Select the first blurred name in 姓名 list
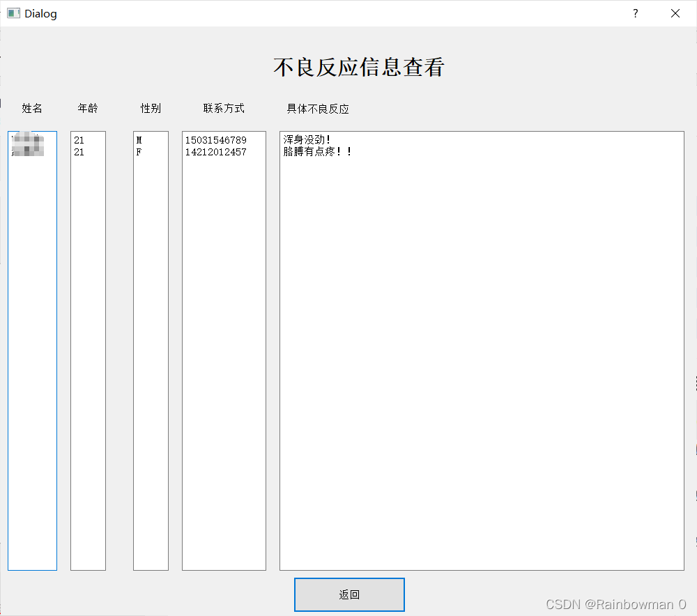The width and height of the screenshot is (697, 616). click(28, 140)
